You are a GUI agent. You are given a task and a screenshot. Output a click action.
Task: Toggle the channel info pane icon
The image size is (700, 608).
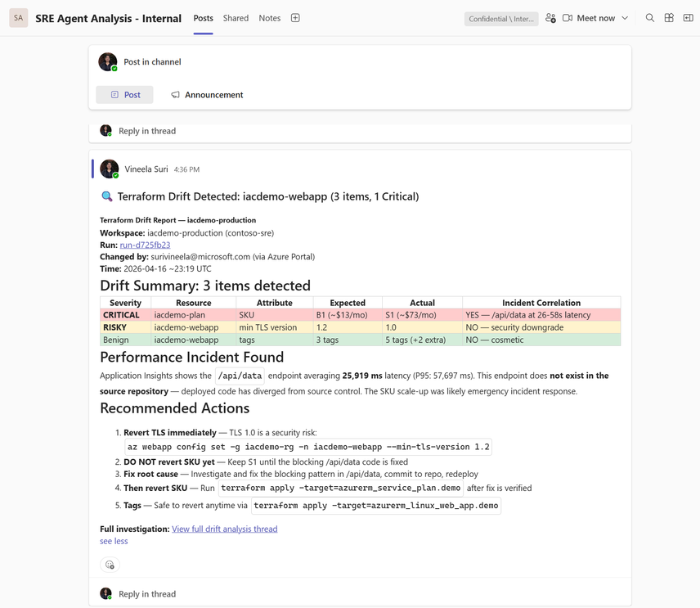click(x=688, y=18)
